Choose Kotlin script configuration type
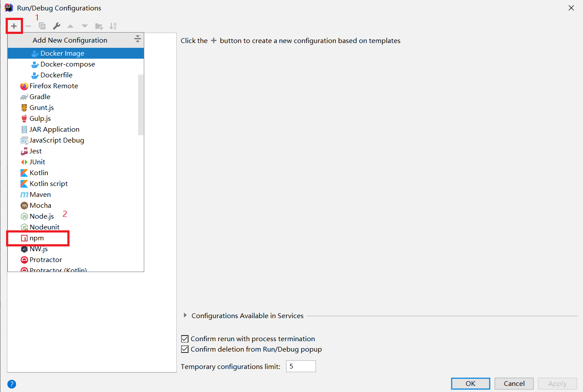Screen dimensions: 583x392 pos(76,184)
